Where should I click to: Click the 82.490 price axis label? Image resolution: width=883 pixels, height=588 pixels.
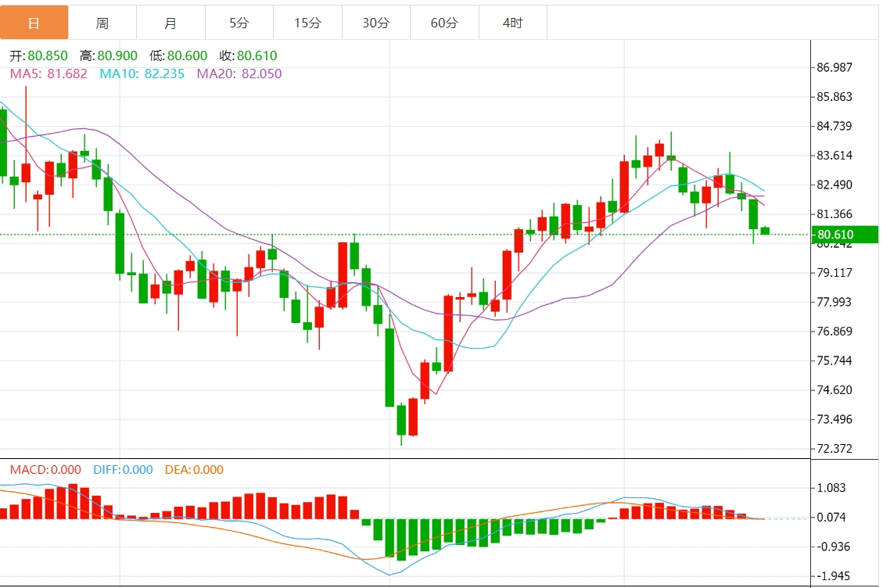pyautogui.click(x=835, y=185)
